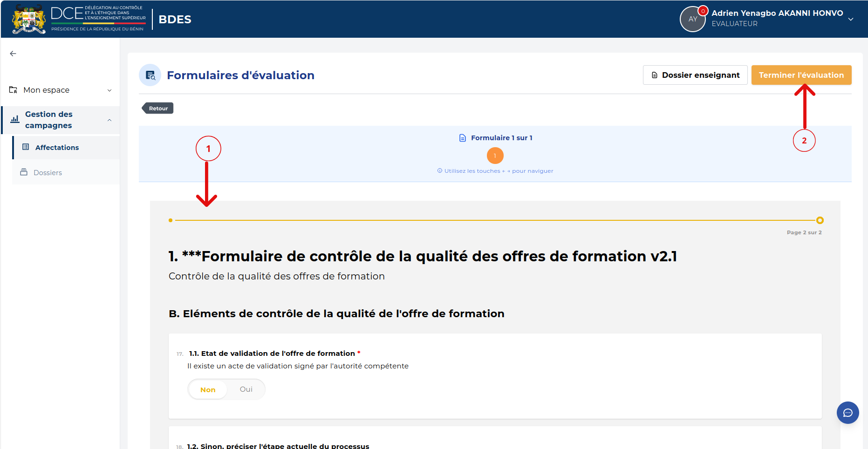The height and width of the screenshot is (449, 868).
Task: Click the BDES title in header
Action: point(175,20)
